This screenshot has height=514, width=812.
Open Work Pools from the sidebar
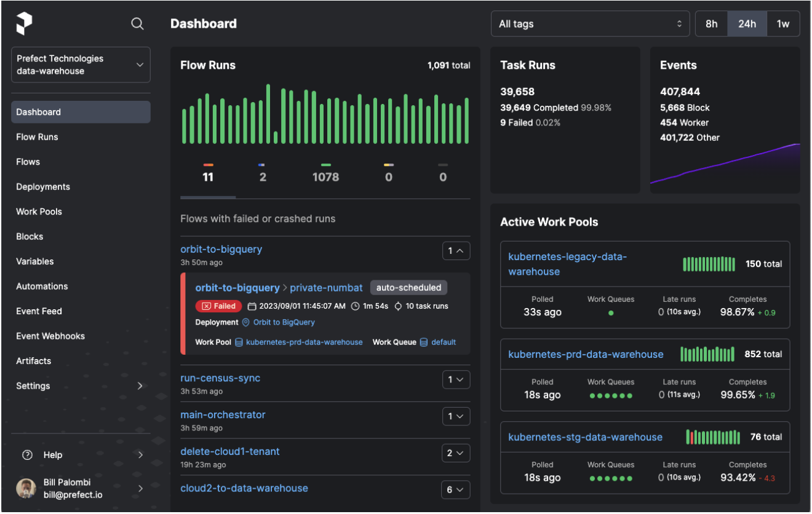coord(39,212)
